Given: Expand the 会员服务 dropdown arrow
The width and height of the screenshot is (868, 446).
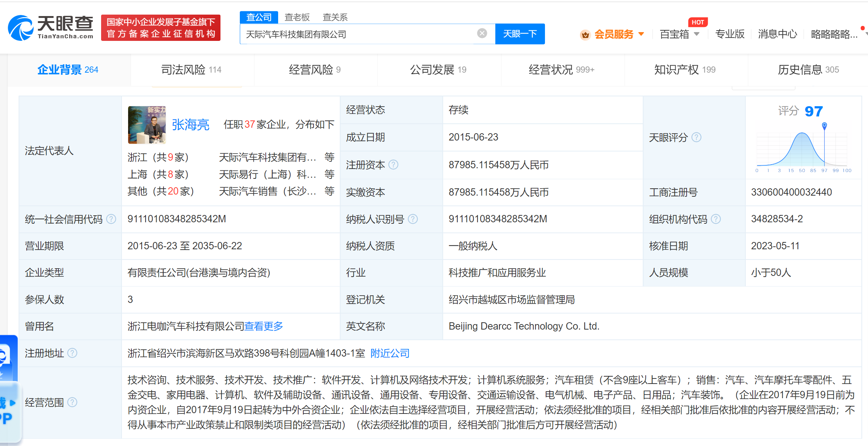Looking at the screenshot, I should click(x=641, y=34).
